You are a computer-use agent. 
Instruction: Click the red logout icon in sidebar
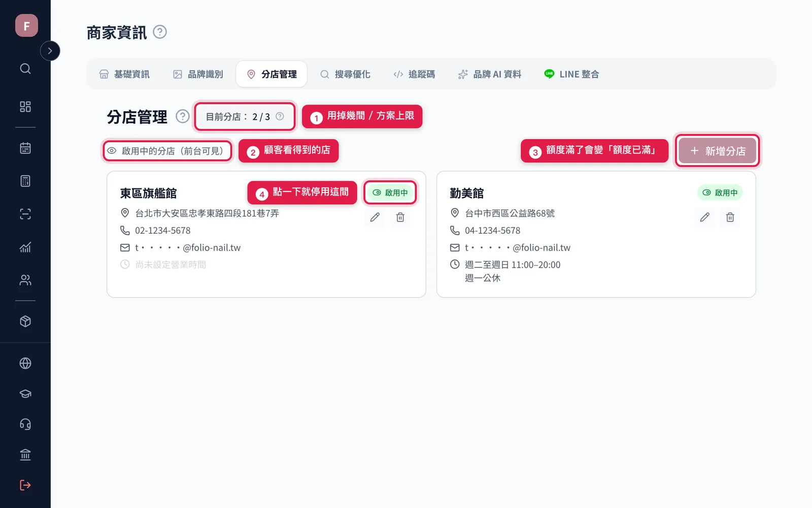[x=25, y=485]
